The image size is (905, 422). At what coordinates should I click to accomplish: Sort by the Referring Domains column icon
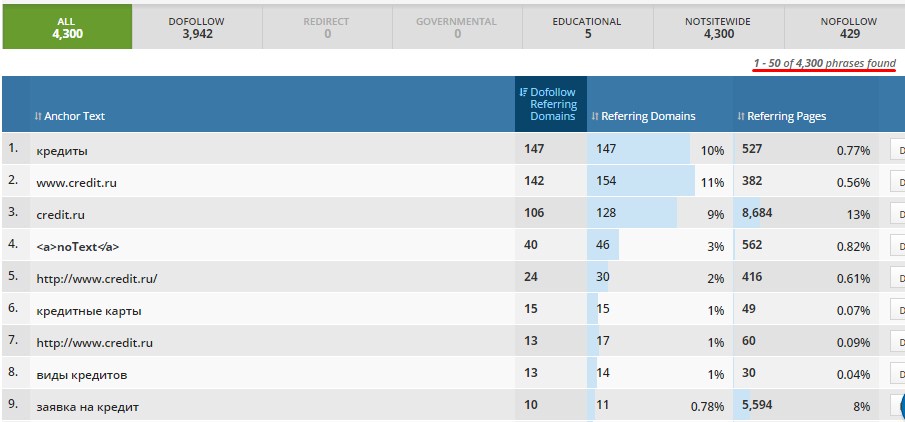(x=595, y=117)
